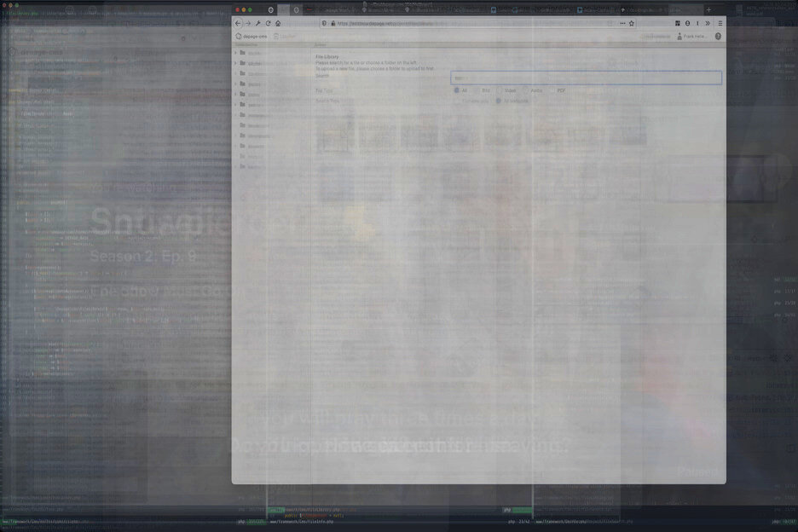
Task: Bookmark this page with the star
Action: [x=632, y=23]
